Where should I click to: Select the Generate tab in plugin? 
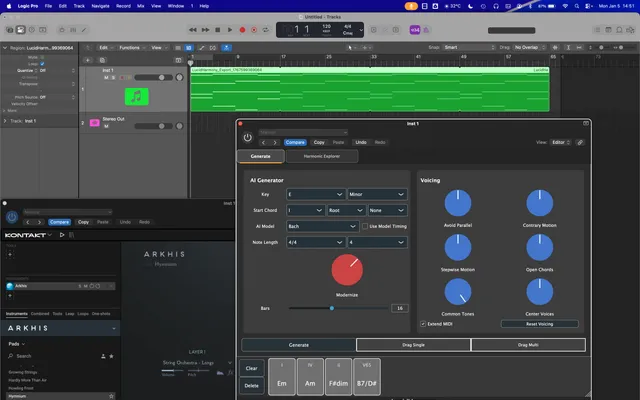click(x=260, y=156)
